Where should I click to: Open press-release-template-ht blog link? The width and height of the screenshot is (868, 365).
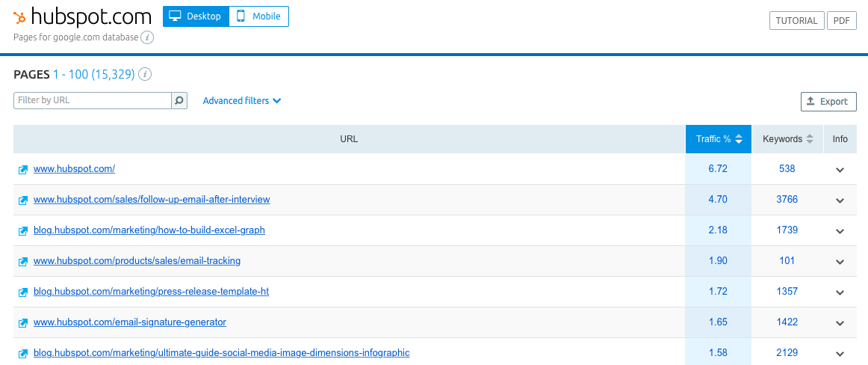(151, 291)
